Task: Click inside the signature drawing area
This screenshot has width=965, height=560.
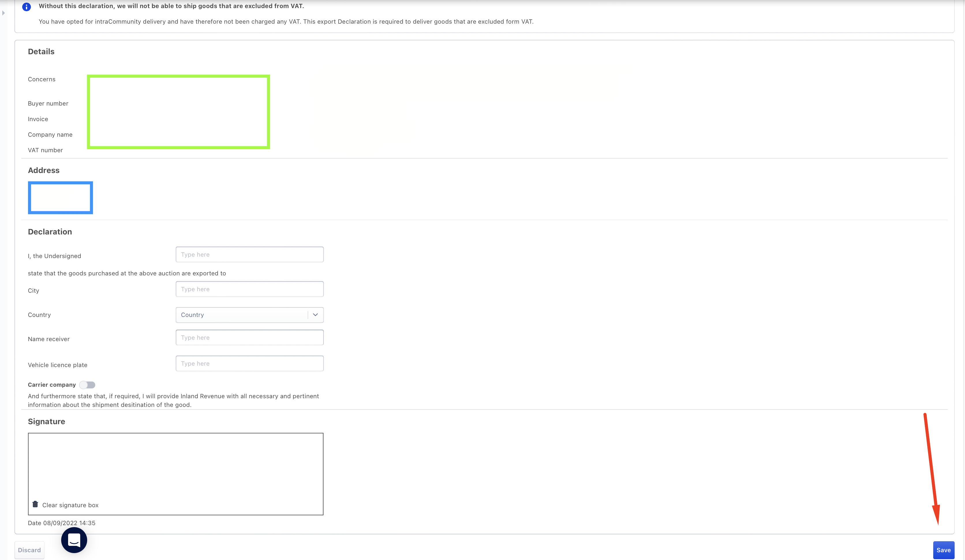Action: tap(175, 465)
